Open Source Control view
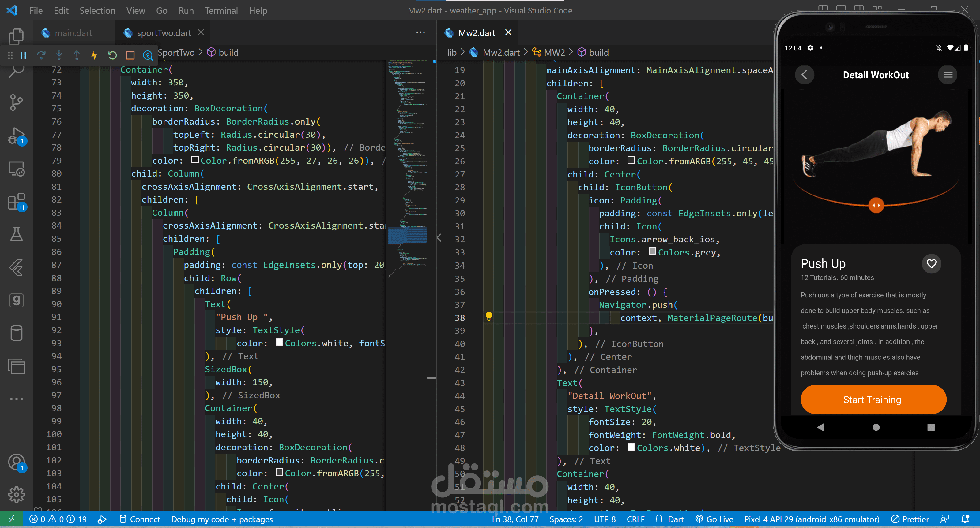Viewport: 980px width, 528px height. click(x=16, y=103)
